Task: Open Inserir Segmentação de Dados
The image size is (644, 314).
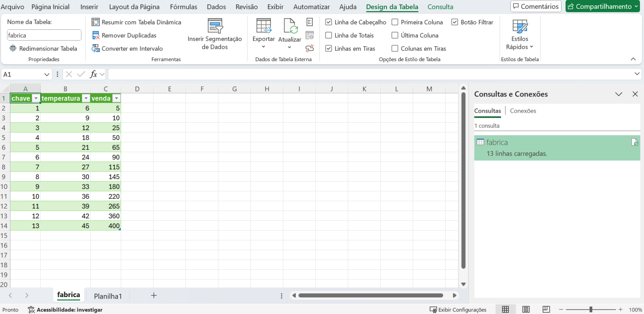Action: [x=215, y=34]
